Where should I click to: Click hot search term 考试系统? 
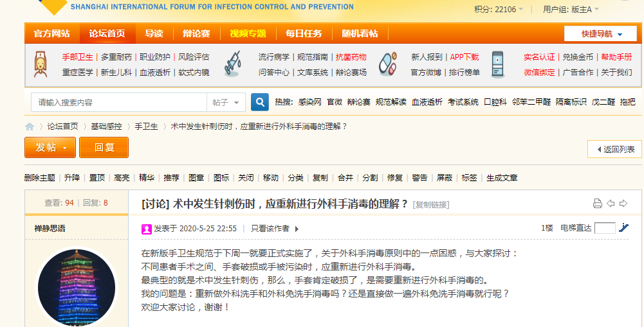point(463,102)
